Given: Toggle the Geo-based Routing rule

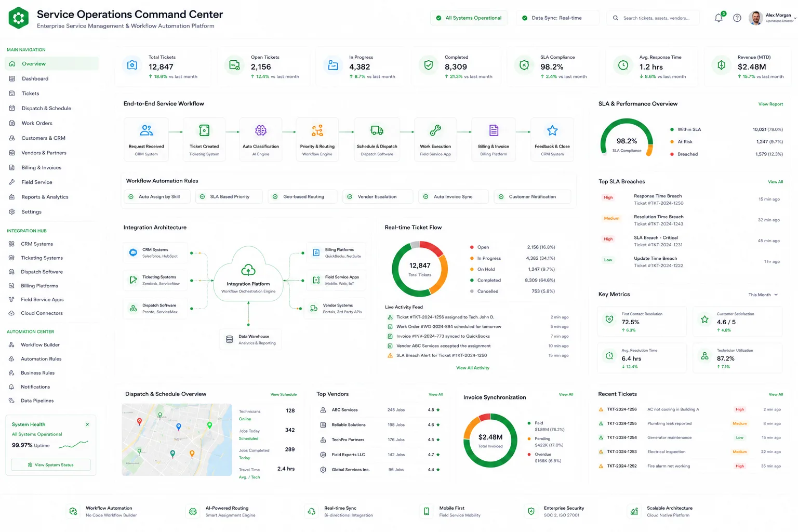Looking at the screenshot, I should coord(302,197).
